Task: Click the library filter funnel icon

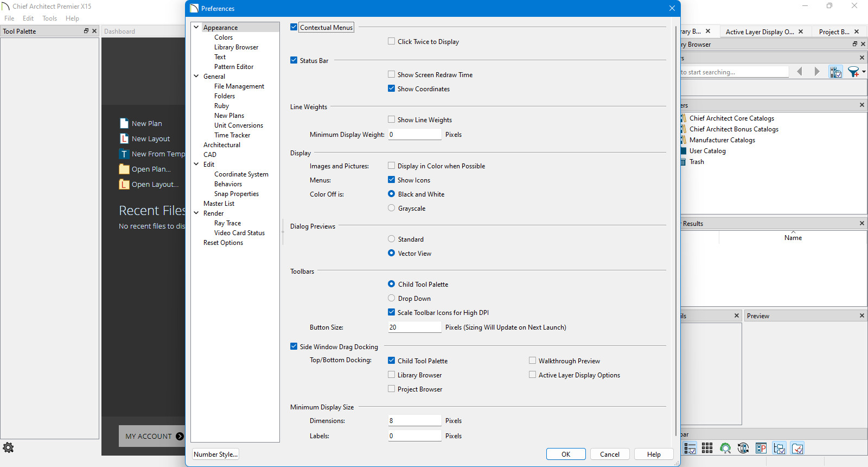Action: point(853,72)
